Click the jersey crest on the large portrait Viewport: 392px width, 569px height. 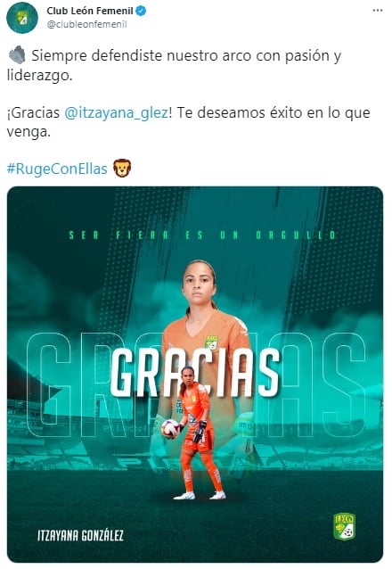click(211, 342)
